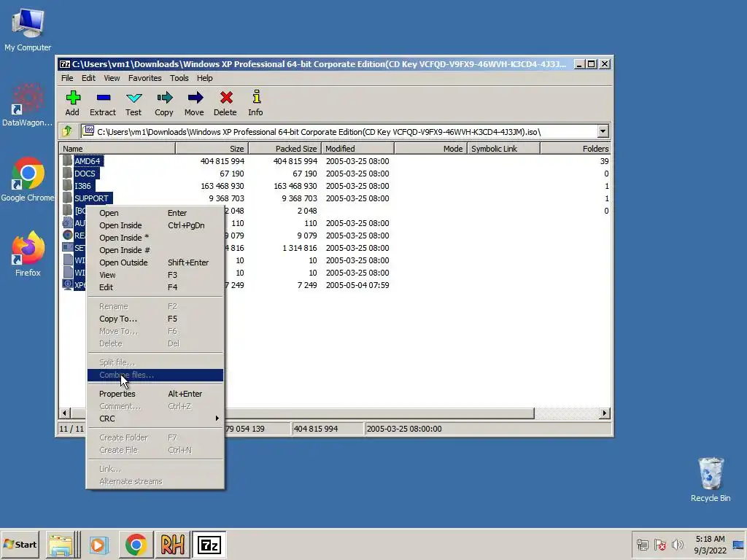
Task: Launch media player from taskbar
Action: [x=99, y=545]
